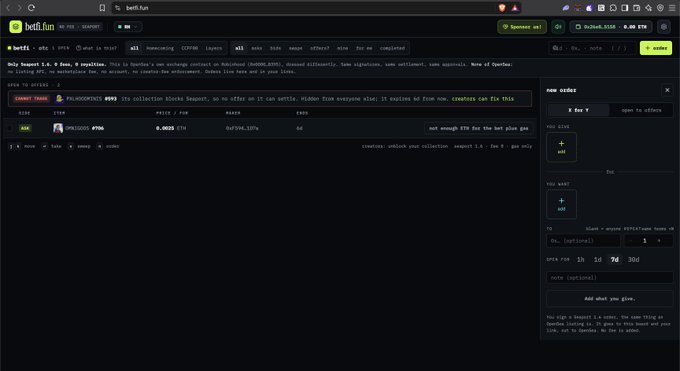680x371 pixels.
Task: Click the betfi.fun logo icon
Action: coord(16,26)
